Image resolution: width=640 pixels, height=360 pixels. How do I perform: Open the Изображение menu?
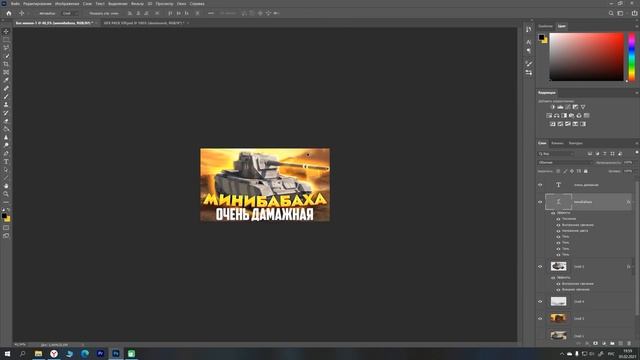tap(67, 4)
